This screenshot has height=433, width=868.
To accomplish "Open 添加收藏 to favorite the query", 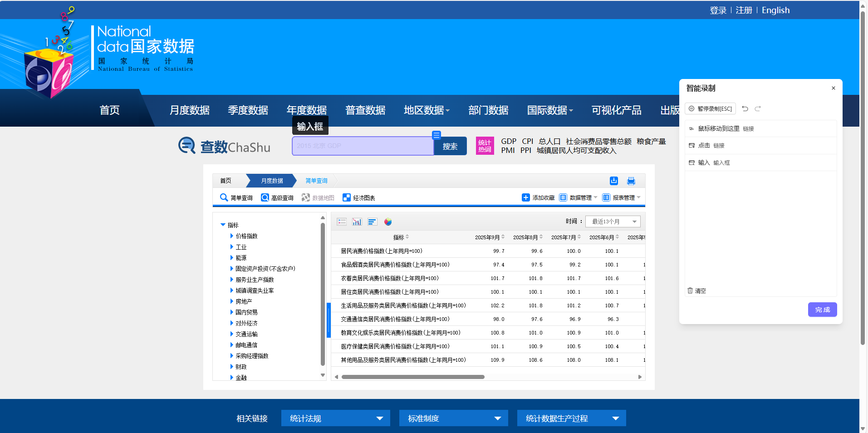I will click(x=538, y=197).
